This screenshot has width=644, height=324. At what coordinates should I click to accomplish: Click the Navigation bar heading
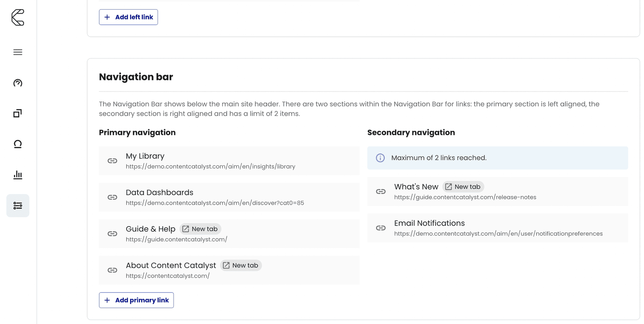click(136, 77)
